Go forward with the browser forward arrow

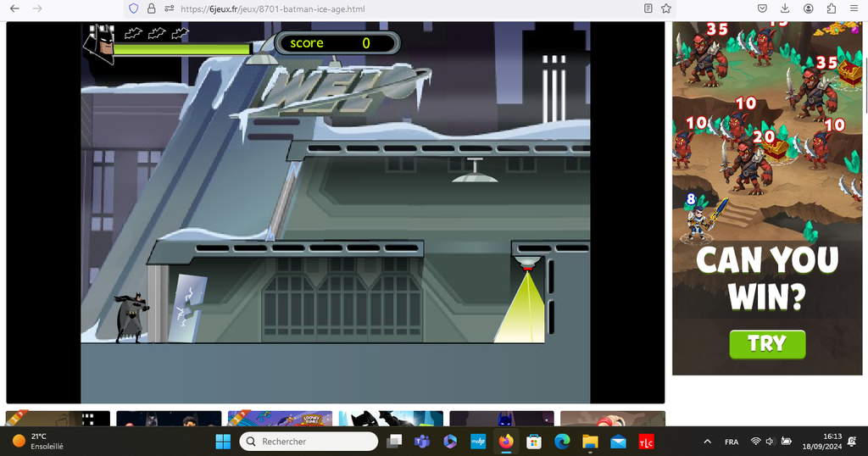[37, 8]
